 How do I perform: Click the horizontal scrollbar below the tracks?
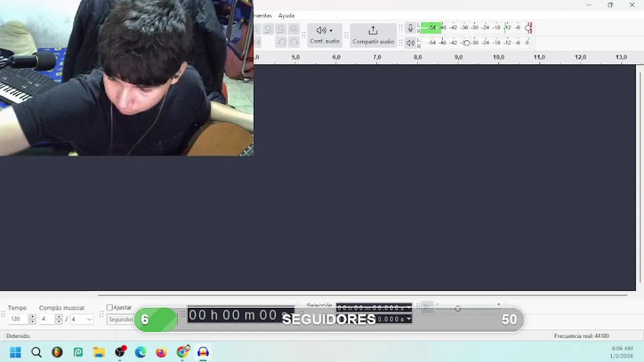362,295
